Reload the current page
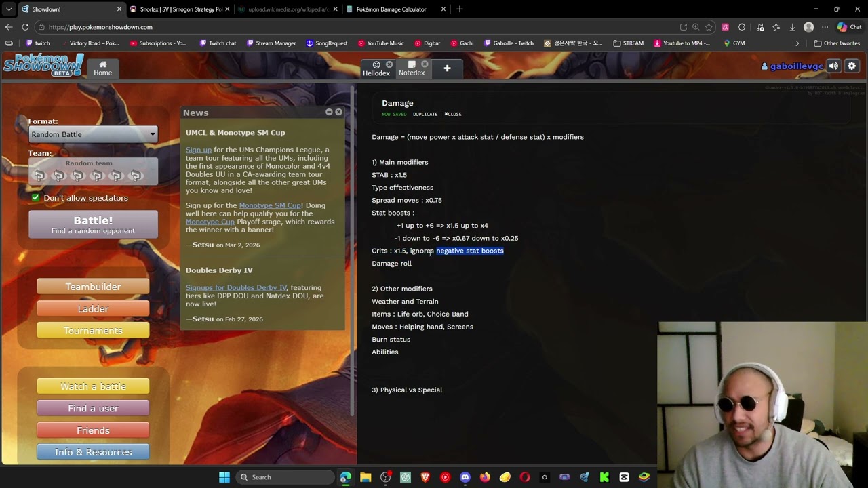This screenshot has width=868, height=488. point(25,27)
